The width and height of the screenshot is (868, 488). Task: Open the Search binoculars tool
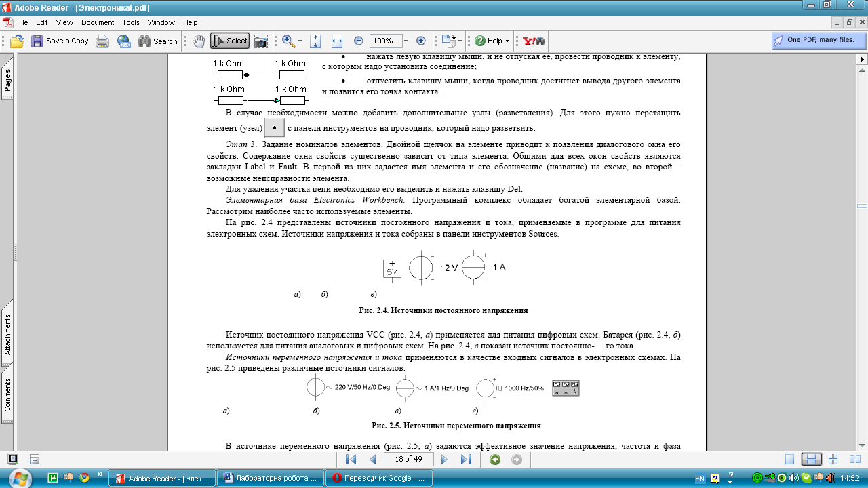click(x=158, y=41)
